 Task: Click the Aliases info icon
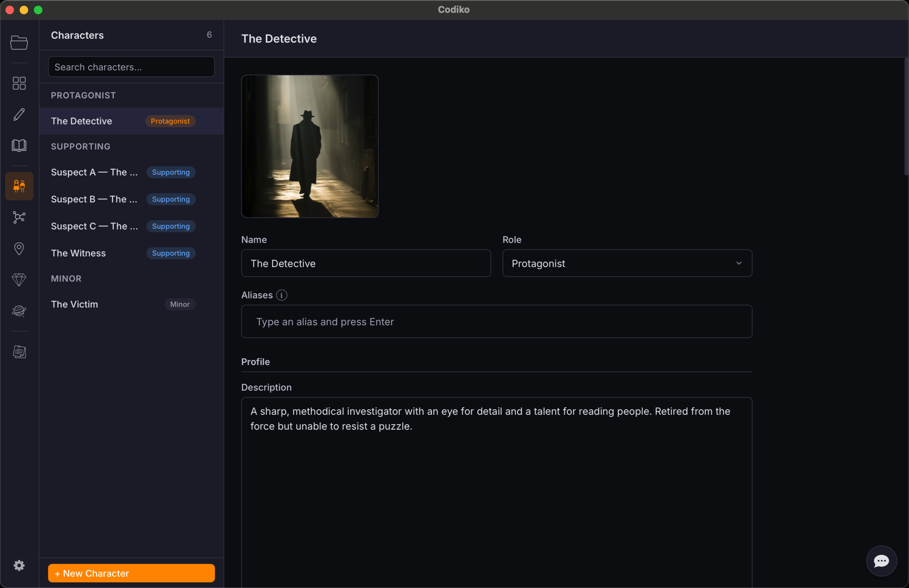tap(282, 295)
